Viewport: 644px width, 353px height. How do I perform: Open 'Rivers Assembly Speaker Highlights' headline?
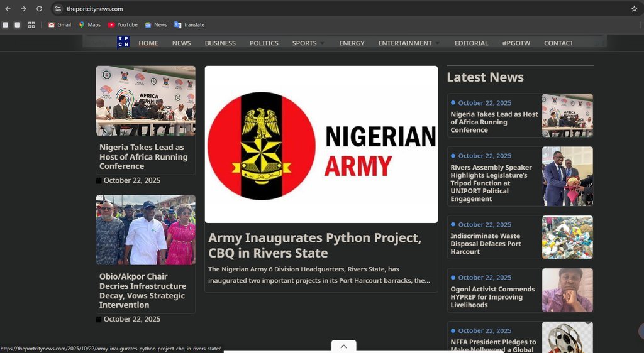pos(491,183)
